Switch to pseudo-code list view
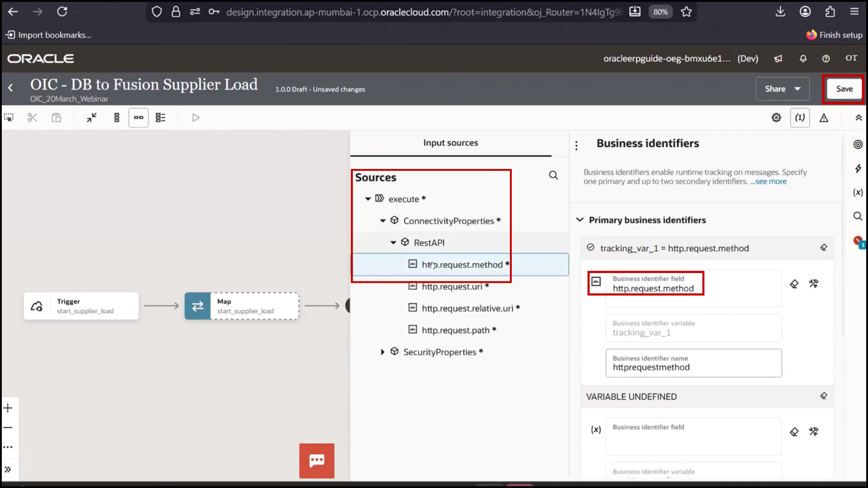 pyautogui.click(x=160, y=117)
